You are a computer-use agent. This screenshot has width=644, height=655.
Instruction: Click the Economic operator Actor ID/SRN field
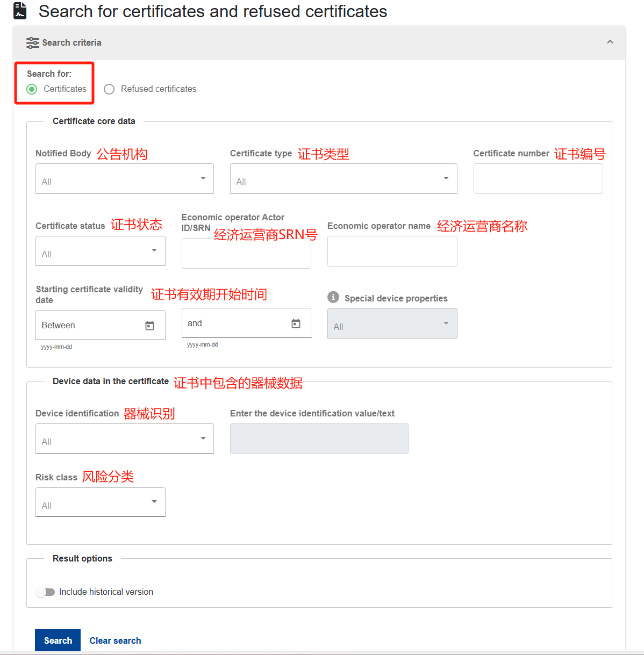click(246, 253)
